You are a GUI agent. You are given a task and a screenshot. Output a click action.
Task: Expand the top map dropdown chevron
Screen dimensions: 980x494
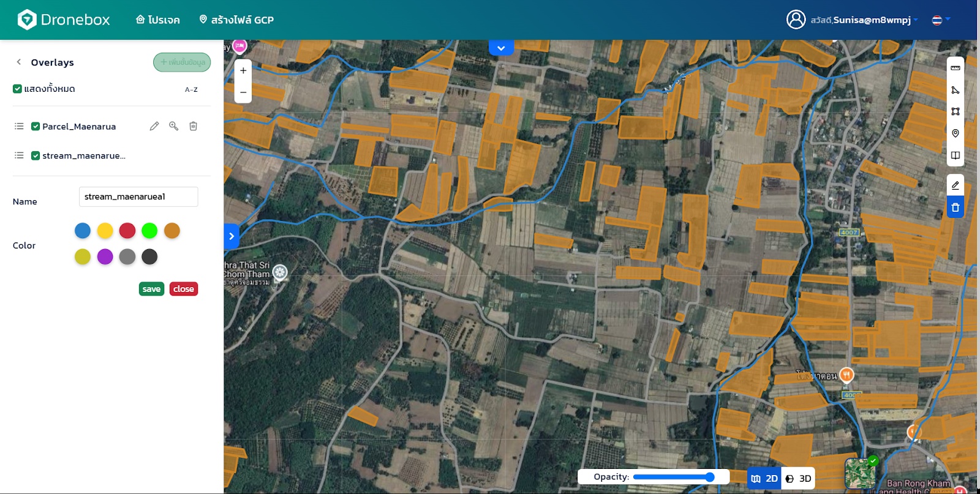(x=501, y=48)
